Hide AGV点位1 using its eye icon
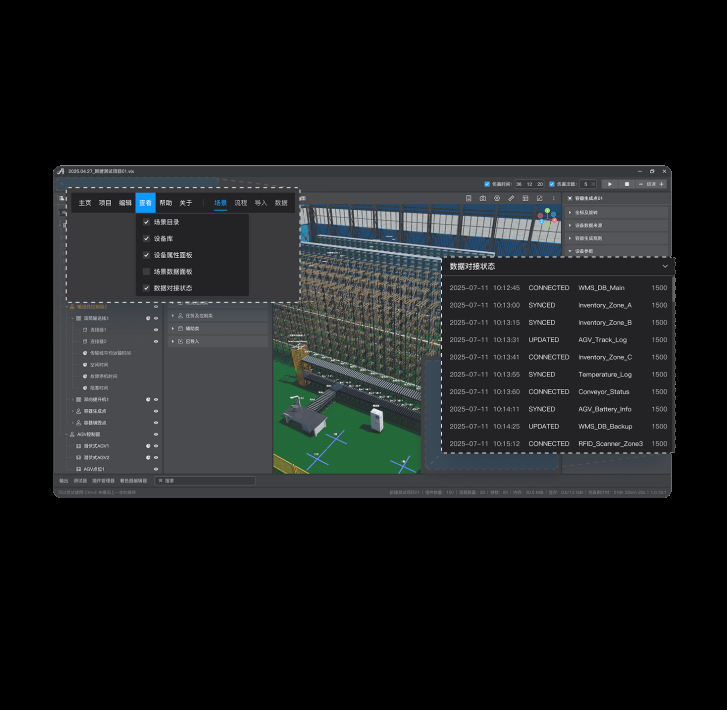This screenshot has height=710, width=727. (x=156, y=469)
